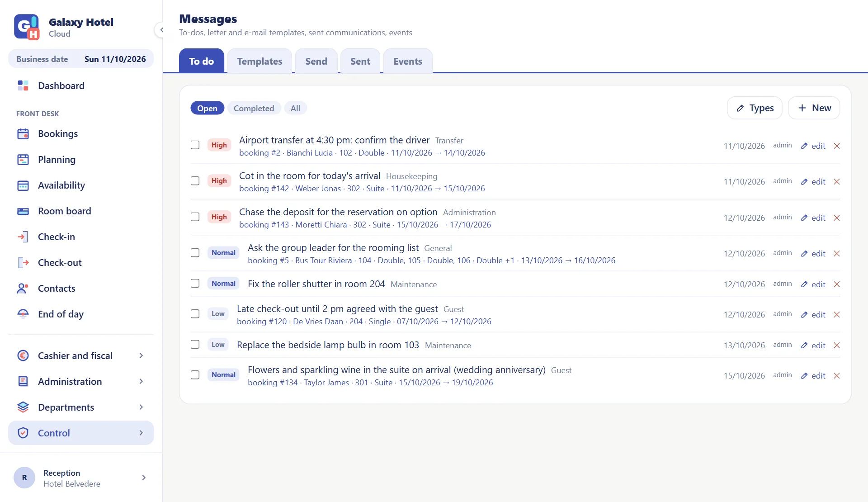Click the Check-out door icon
Image resolution: width=868 pixels, height=502 pixels.
(x=23, y=262)
